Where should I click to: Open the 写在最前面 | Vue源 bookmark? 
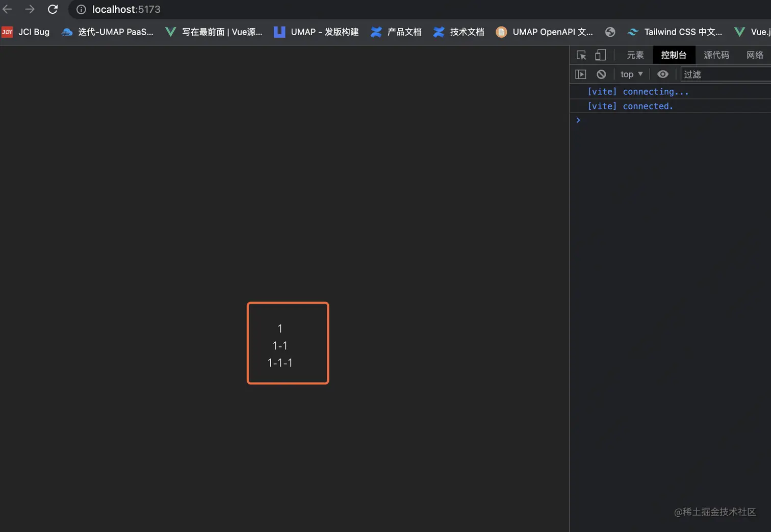pyautogui.click(x=214, y=32)
